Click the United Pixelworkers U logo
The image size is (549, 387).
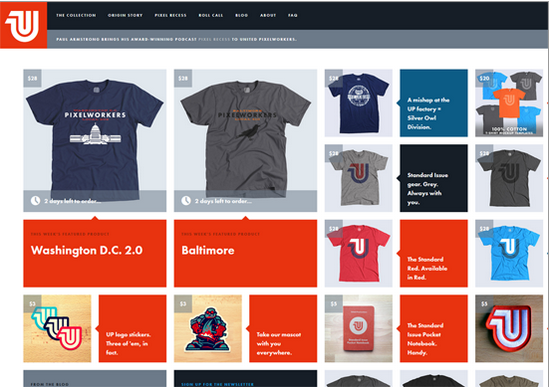coord(23,25)
